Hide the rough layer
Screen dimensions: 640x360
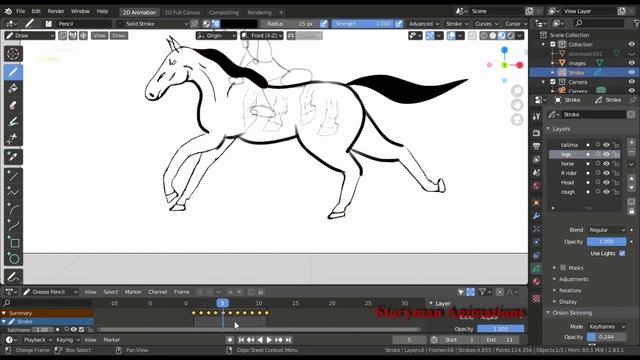point(607,192)
